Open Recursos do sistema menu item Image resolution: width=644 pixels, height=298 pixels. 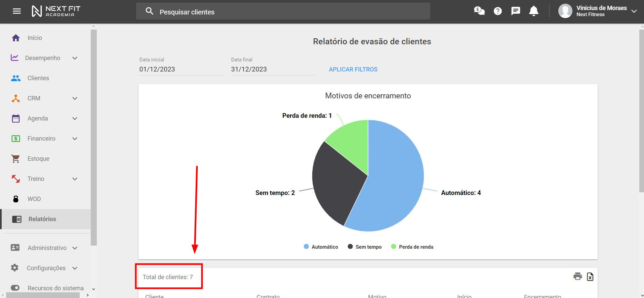point(45,288)
